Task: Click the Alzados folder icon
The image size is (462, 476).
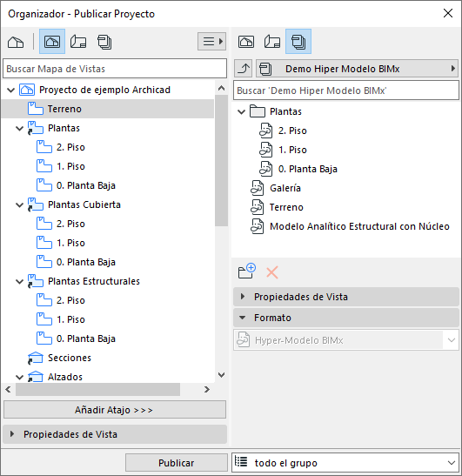Action: point(35,377)
